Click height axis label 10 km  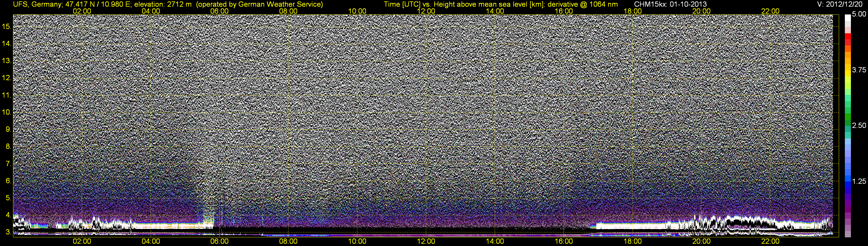[6, 112]
